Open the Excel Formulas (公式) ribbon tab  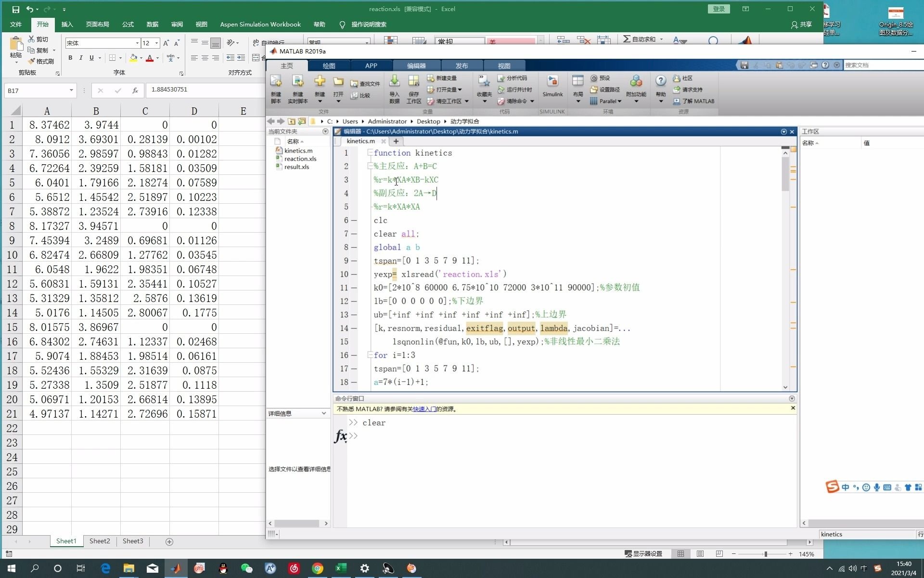coord(128,25)
